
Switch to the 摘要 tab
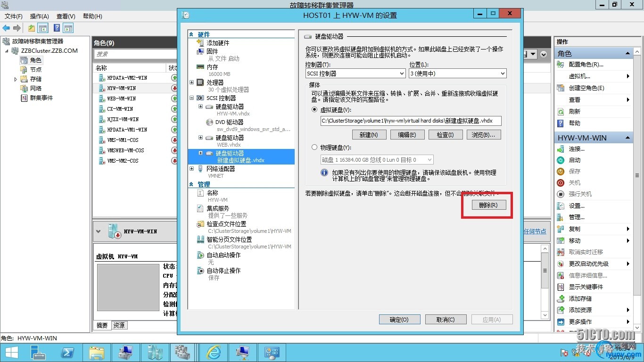(102, 325)
